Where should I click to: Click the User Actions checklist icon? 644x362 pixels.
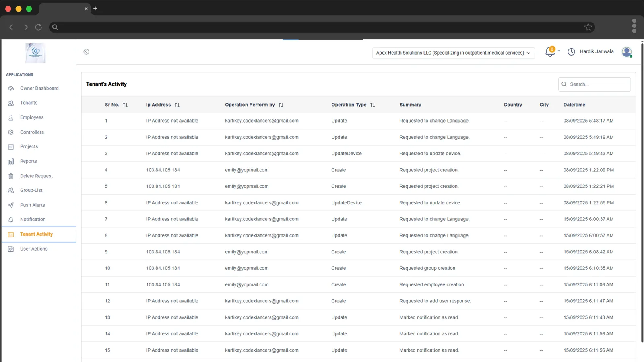11,249
